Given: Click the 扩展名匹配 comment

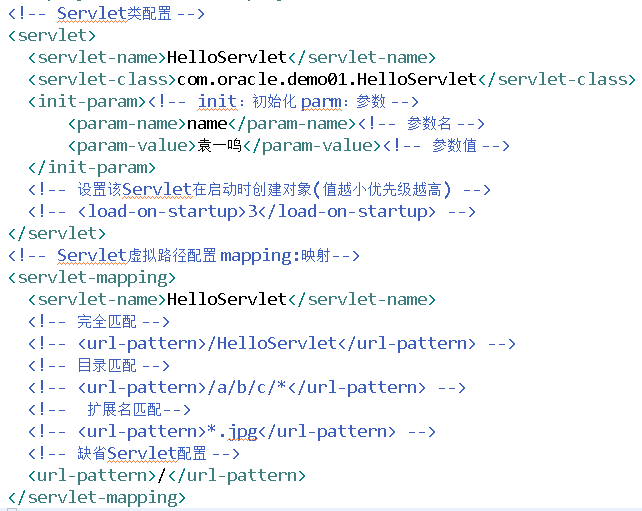Looking at the screenshot, I should pos(109,409).
